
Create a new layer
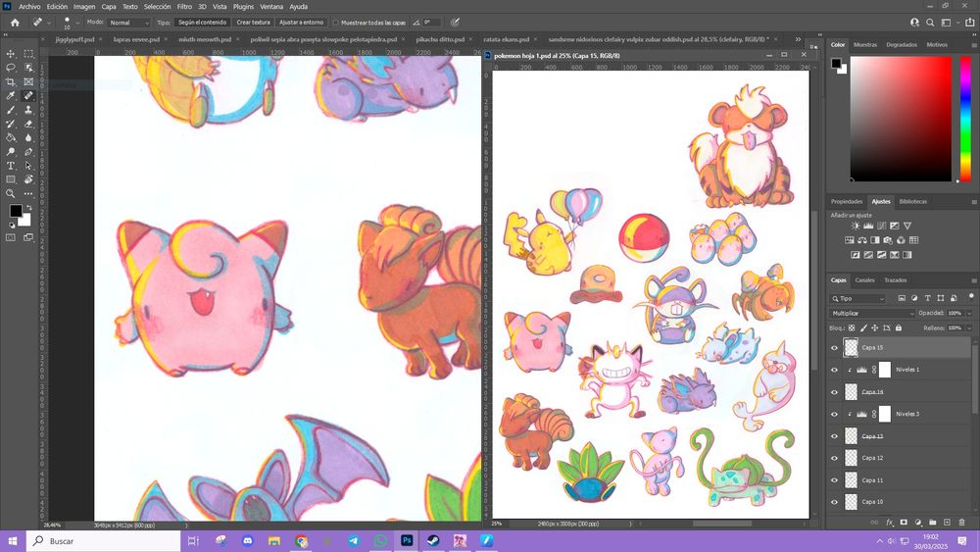[947, 523]
